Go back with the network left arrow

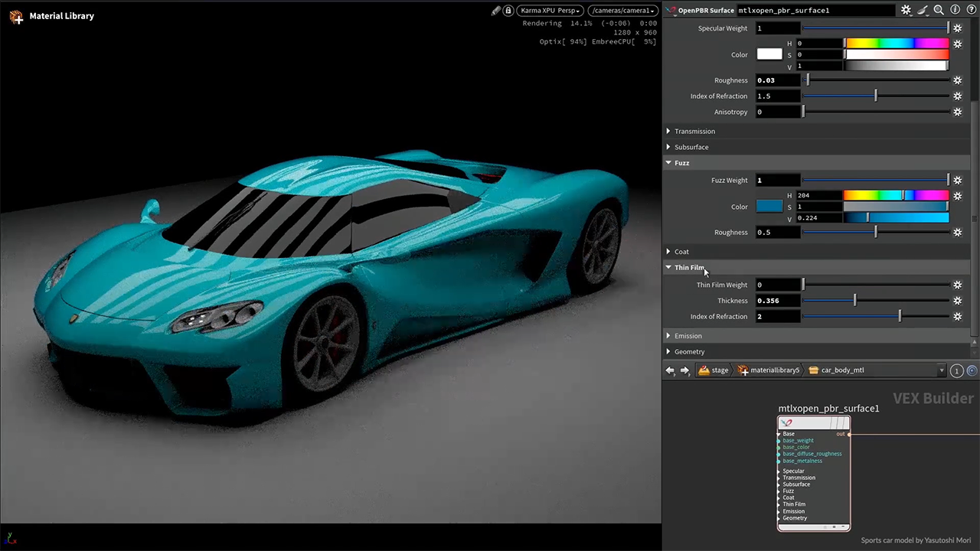(670, 370)
